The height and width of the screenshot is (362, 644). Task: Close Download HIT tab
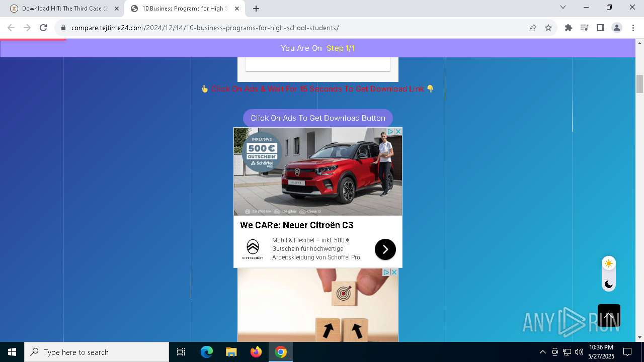coord(117,9)
